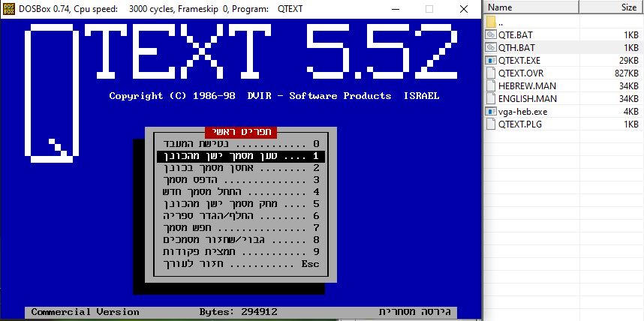This screenshot has height=321, width=644.
Task: Select the QTEXT.EXE file name
Action: tap(519, 61)
